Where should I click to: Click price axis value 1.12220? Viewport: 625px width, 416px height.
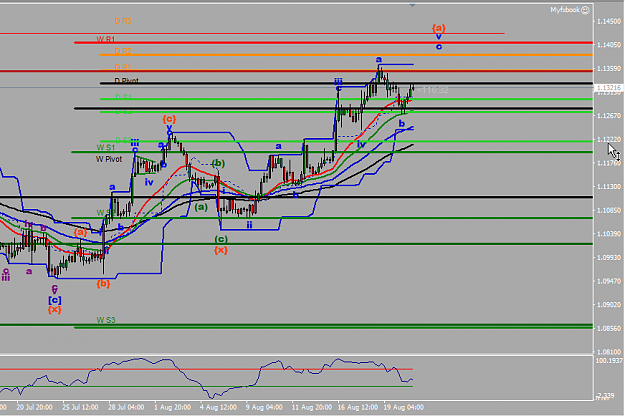[x=609, y=139]
